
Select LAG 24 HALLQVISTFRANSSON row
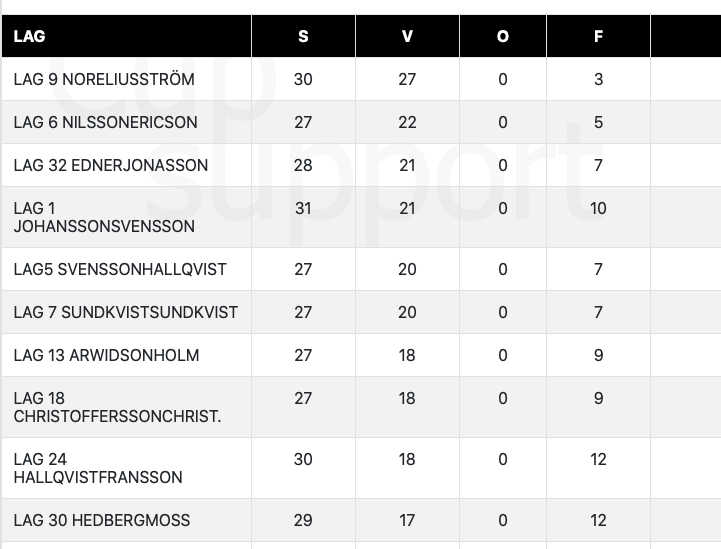(x=98, y=468)
